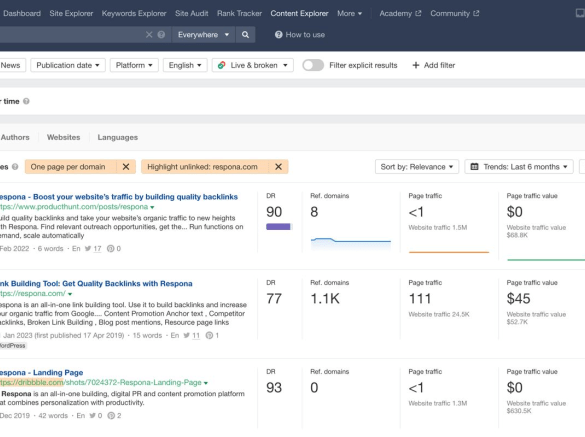Viewport: 585px width, 437px height.
Task: Click the search magnifier button
Action: [245, 35]
